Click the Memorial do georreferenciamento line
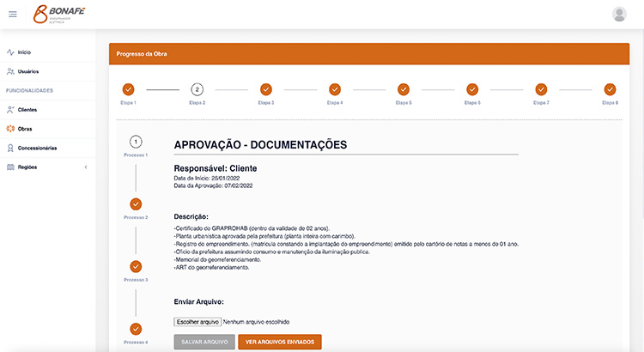Image resolution: width=644 pixels, height=352 pixels. 217,259
